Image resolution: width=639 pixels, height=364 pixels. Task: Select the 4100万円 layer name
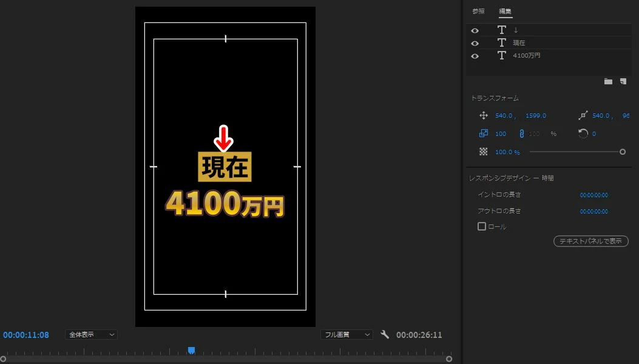click(x=527, y=55)
